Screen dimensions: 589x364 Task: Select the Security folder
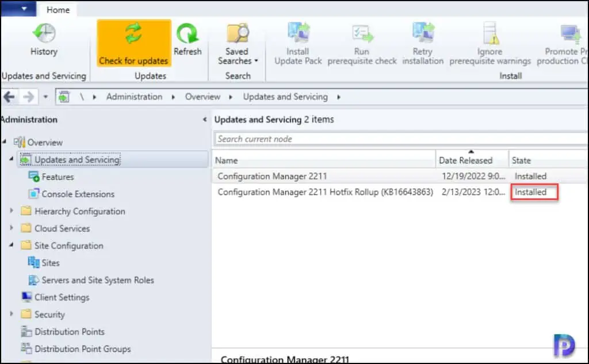(x=49, y=315)
